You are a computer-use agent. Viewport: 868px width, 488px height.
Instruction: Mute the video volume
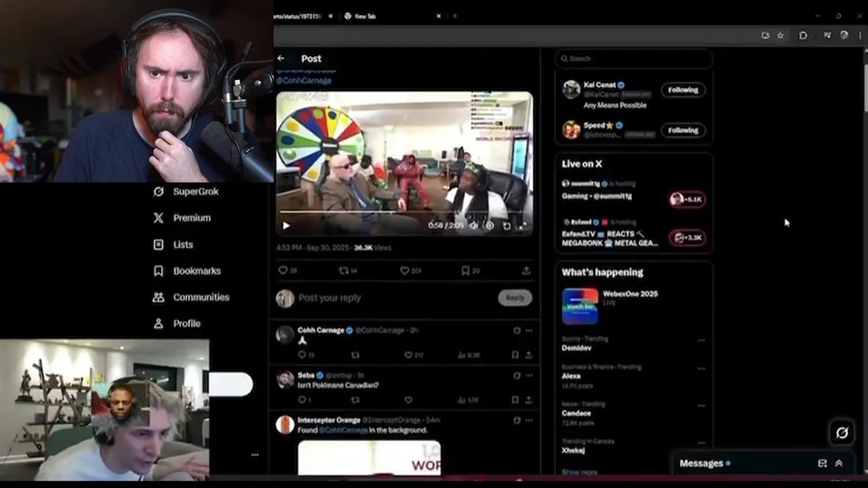(473, 226)
